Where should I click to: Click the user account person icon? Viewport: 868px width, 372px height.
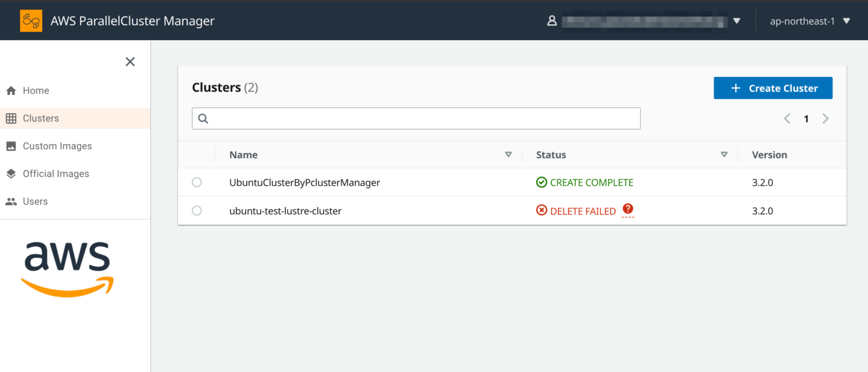pos(552,20)
